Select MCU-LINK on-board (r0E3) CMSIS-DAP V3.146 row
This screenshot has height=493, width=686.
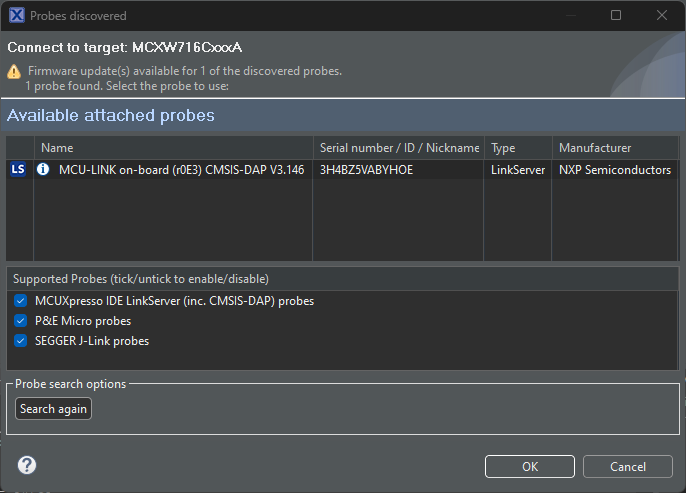pyautogui.click(x=342, y=169)
